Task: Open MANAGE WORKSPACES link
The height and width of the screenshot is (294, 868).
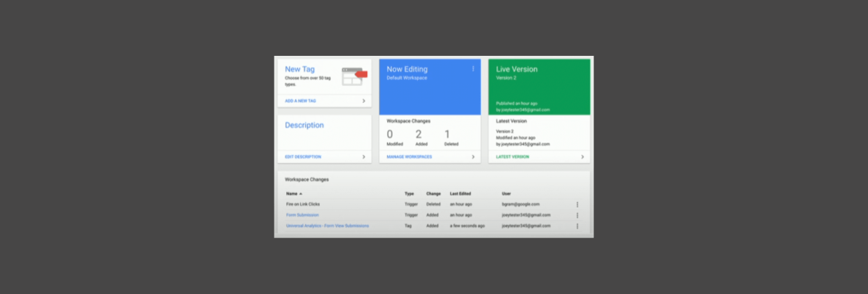Action: (409, 157)
